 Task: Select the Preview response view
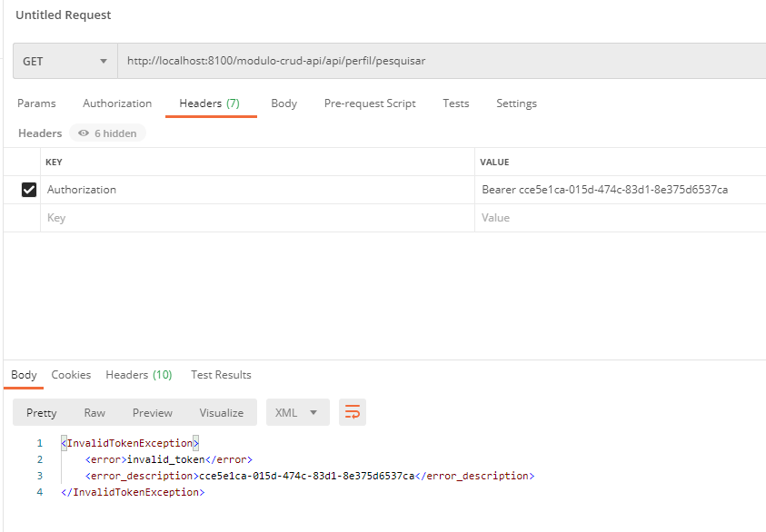153,413
